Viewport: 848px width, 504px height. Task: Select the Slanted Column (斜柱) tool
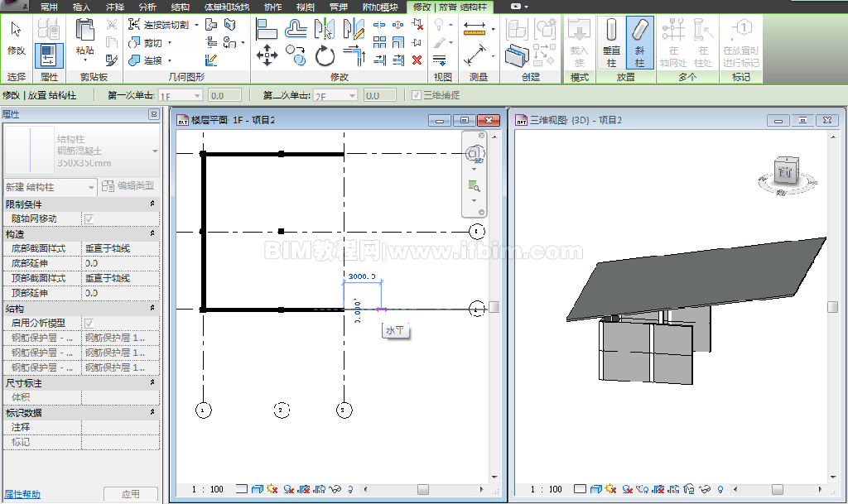pos(640,41)
